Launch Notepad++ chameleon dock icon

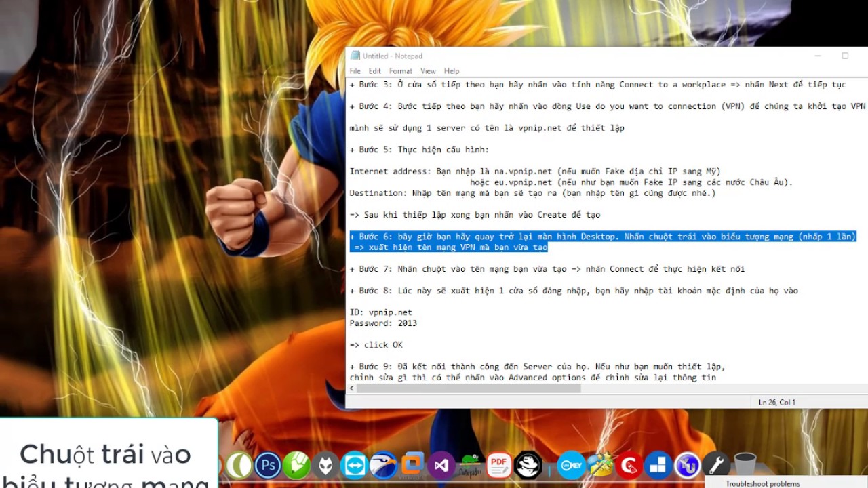[471, 466]
